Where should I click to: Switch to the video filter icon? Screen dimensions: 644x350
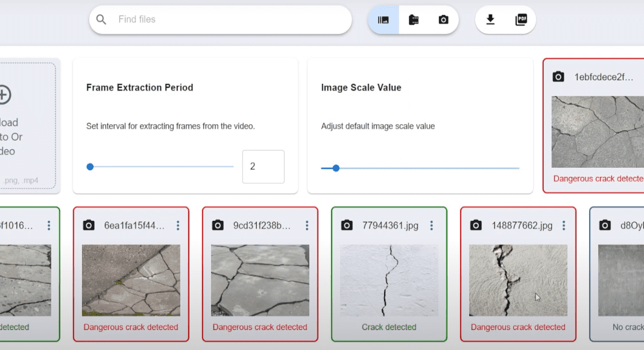point(414,20)
